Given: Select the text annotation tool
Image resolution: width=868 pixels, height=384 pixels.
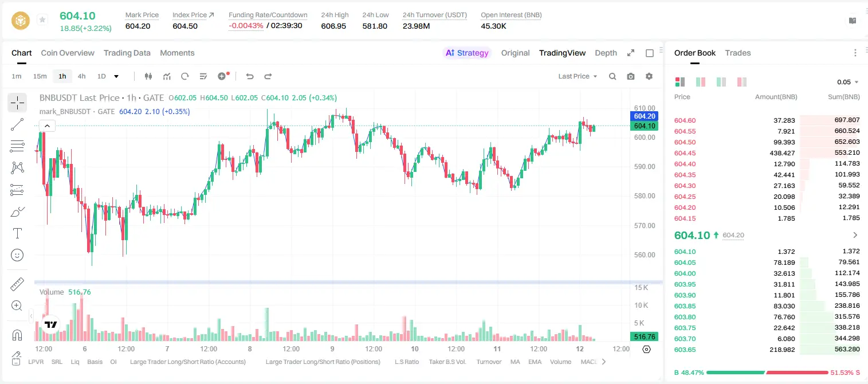Looking at the screenshot, I should [x=17, y=233].
